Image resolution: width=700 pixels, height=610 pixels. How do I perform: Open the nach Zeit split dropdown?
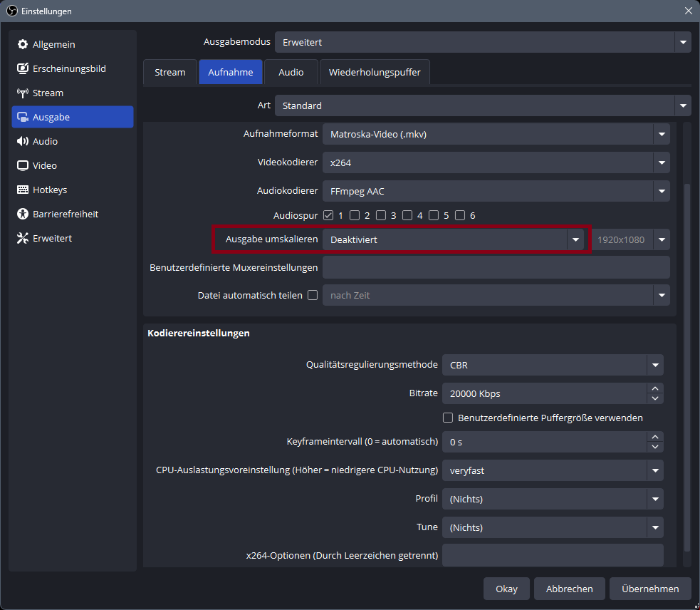pyautogui.click(x=496, y=295)
